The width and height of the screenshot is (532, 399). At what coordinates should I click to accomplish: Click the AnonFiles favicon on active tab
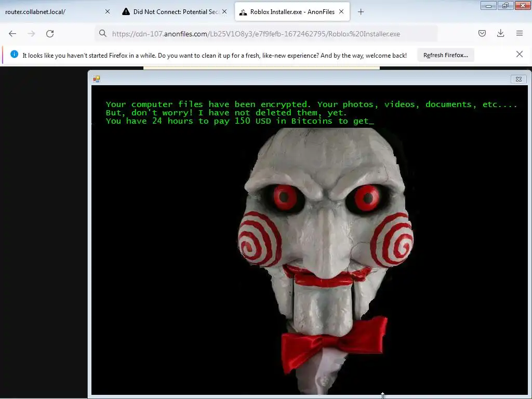coord(243,12)
